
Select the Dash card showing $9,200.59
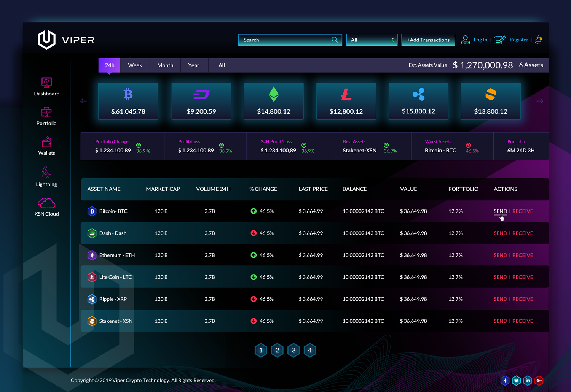click(201, 101)
